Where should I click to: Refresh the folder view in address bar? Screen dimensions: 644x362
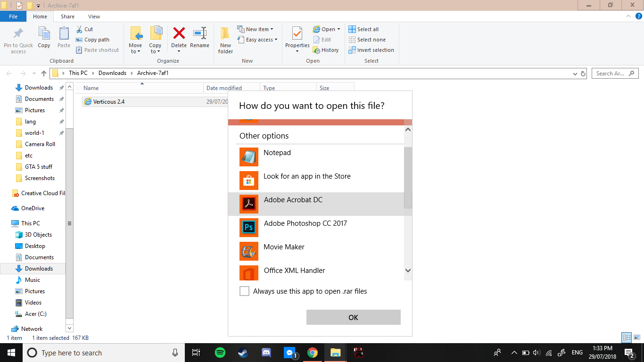(x=583, y=74)
